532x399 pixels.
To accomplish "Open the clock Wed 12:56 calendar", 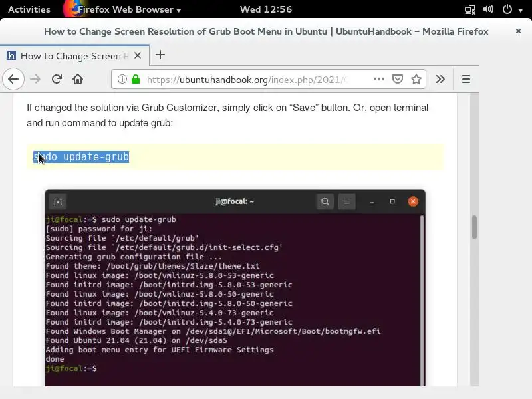I will [x=265, y=9].
